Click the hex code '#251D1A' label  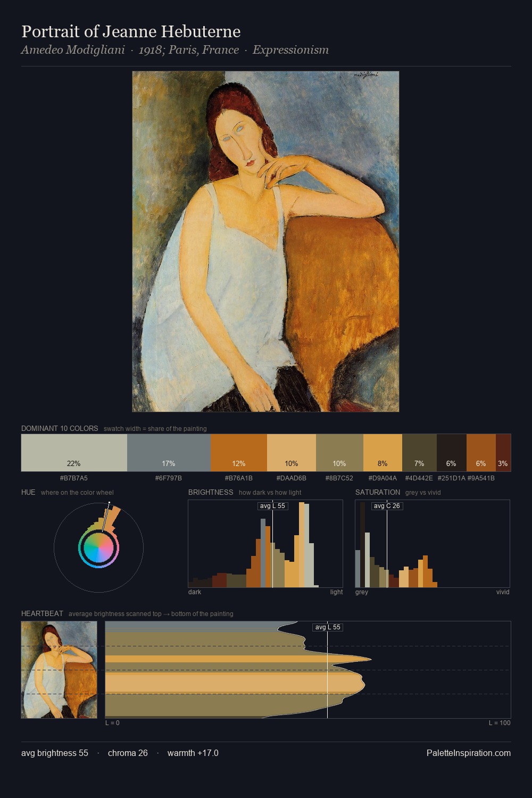pyautogui.click(x=452, y=478)
